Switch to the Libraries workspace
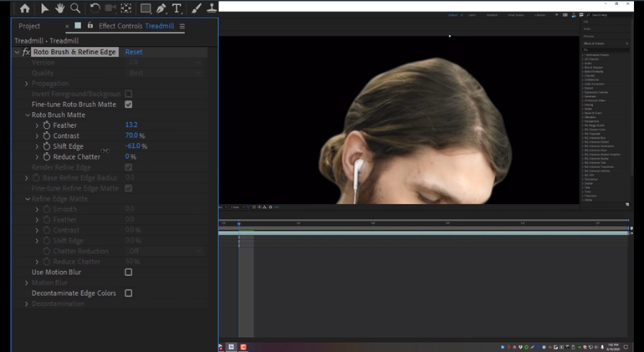The width and height of the screenshot is (644, 352). click(x=540, y=15)
